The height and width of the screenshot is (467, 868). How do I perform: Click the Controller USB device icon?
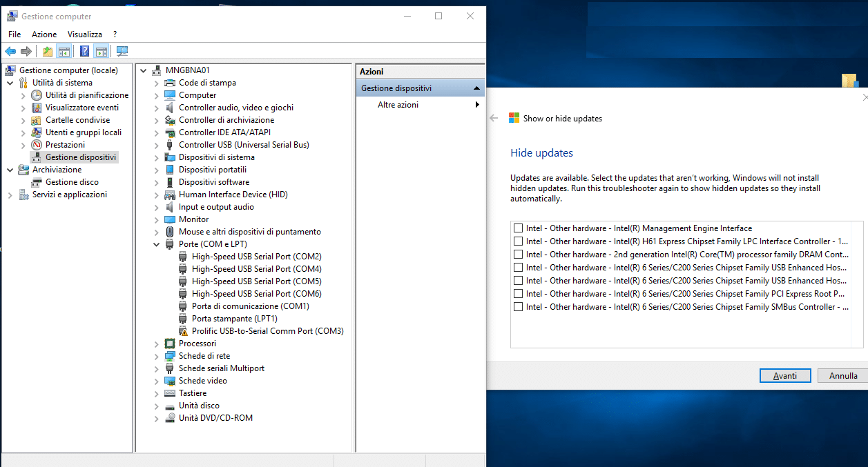[170, 145]
